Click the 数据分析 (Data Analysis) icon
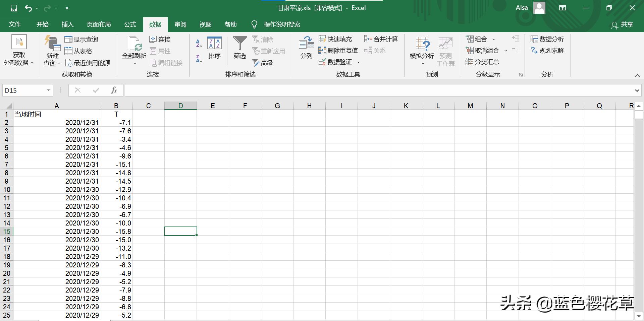Viewport: 644px width, 321px height. [x=547, y=39]
